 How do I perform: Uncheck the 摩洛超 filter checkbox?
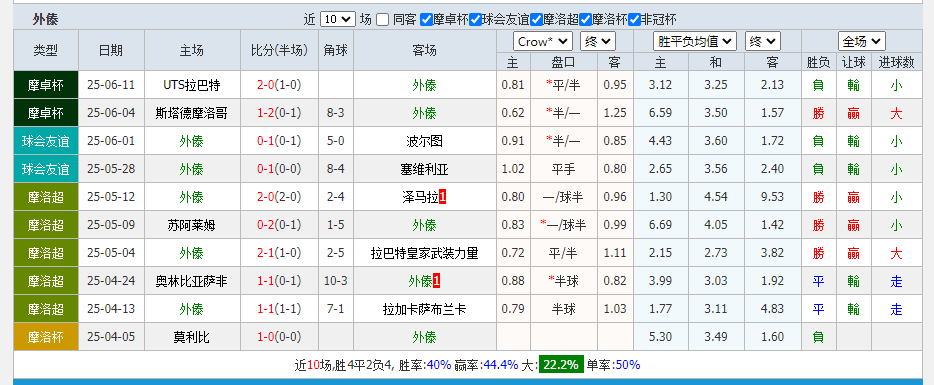[536, 20]
